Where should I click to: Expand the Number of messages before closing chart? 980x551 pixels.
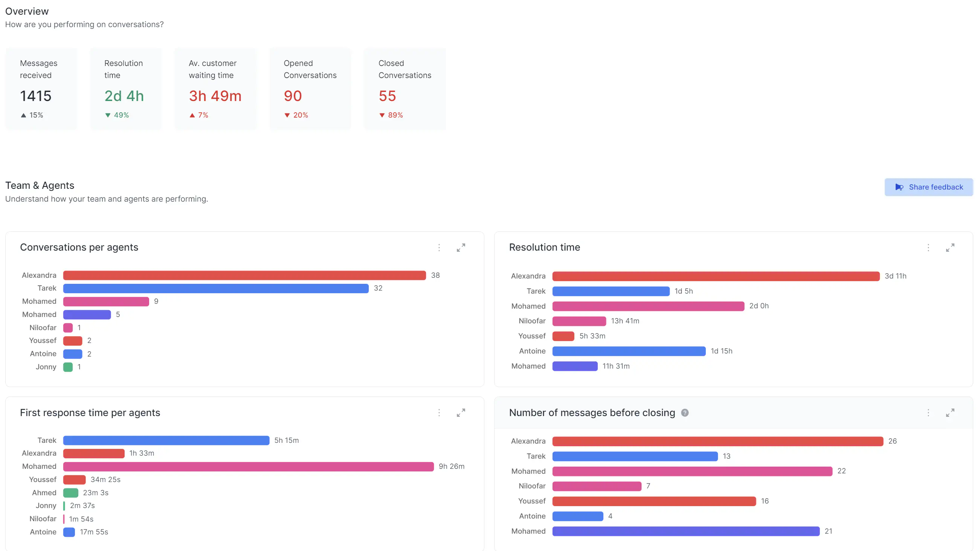(x=950, y=413)
